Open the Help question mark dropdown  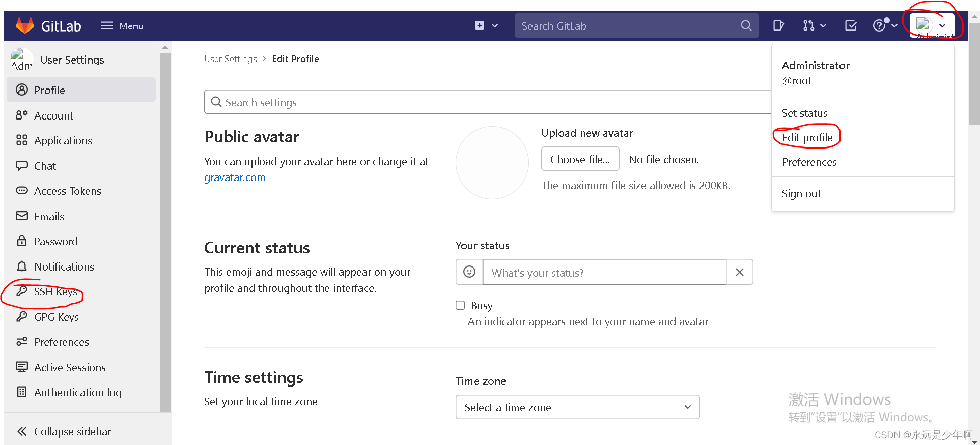pos(884,25)
